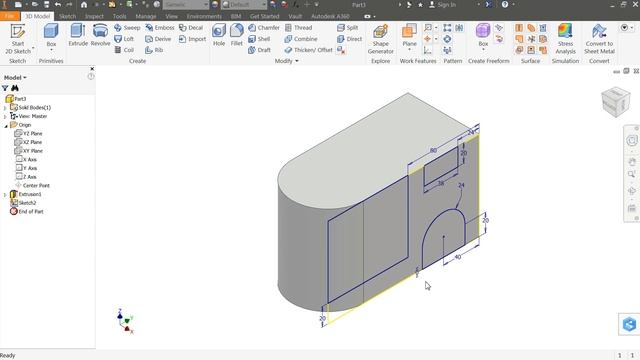Expand the Extrusion1 feature node
Viewport: 640px width, 360px height.
pyautogui.click(x=5, y=195)
